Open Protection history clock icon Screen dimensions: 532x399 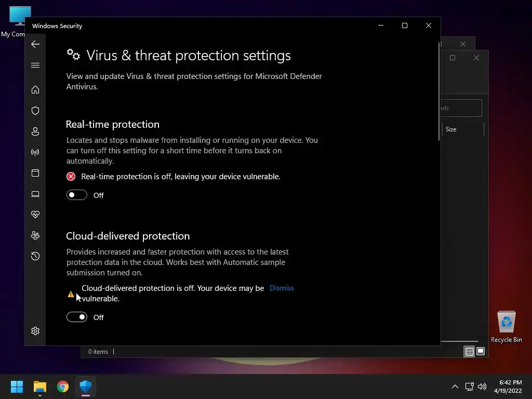(x=35, y=256)
